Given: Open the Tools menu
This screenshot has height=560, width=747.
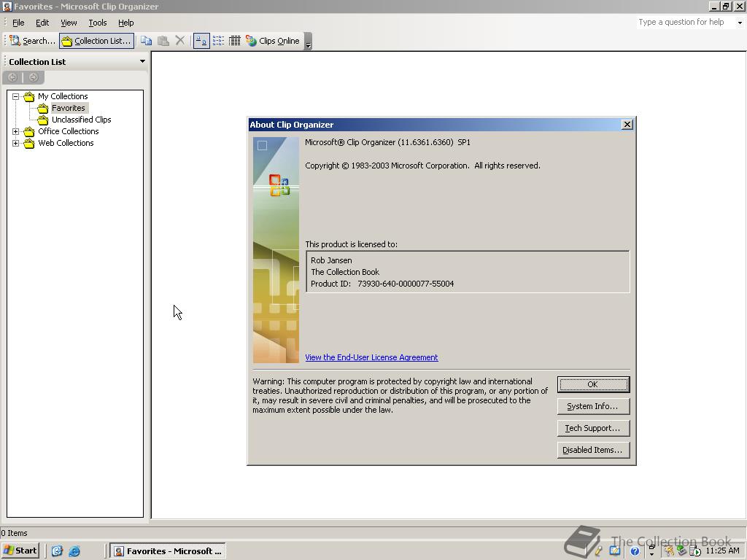Looking at the screenshot, I should [98, 23].
